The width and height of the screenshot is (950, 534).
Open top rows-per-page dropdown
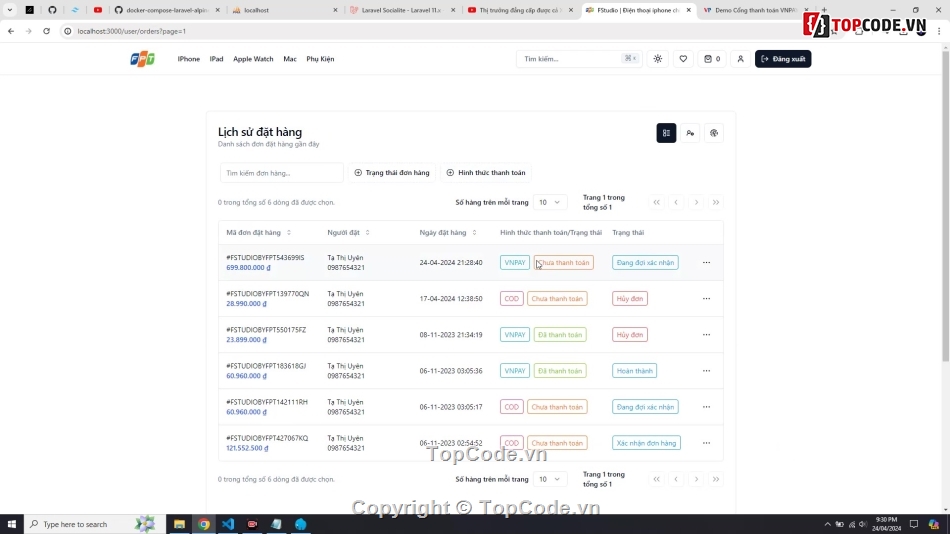[x=550, y=202]
